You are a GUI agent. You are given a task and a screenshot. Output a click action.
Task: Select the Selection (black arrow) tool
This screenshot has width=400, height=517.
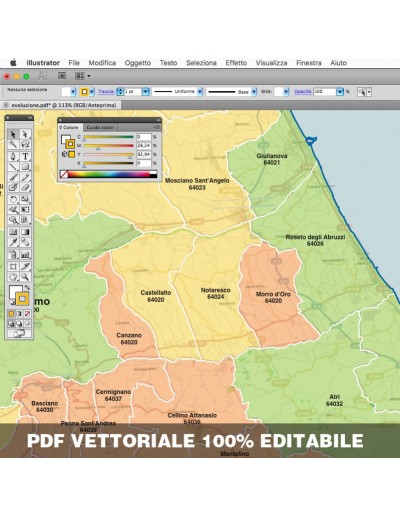pyautogui.click(x=13, y=134)
